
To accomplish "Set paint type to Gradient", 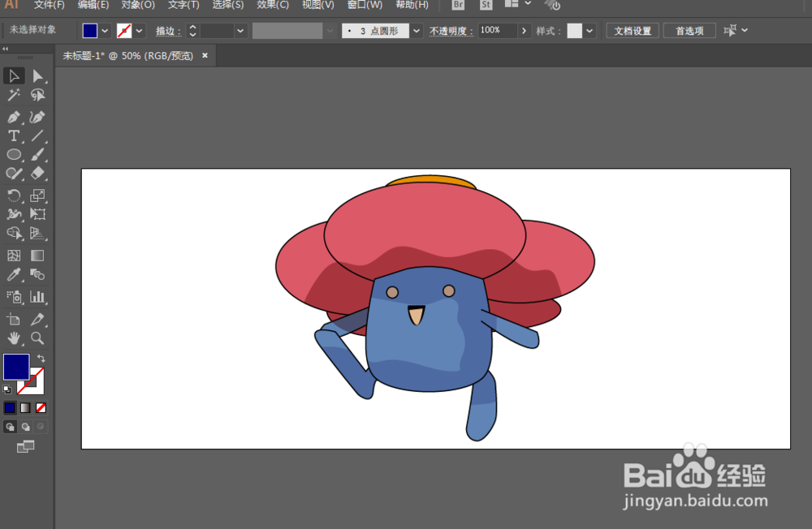I will 25,408.
